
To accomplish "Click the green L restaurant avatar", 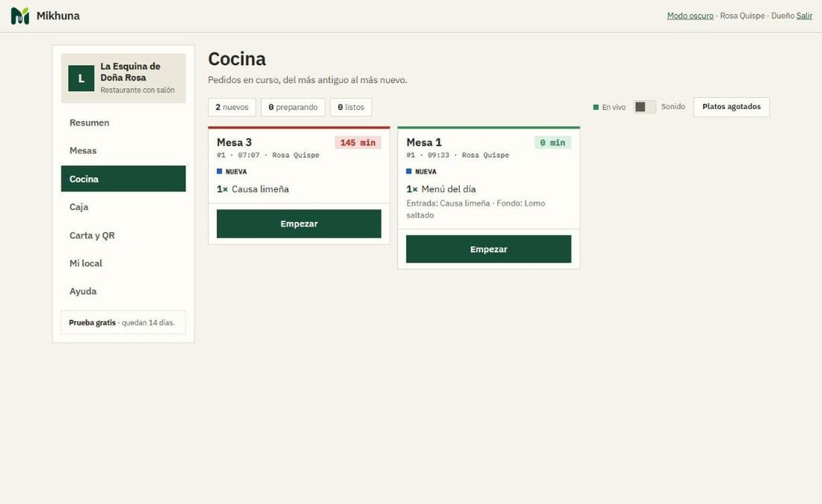I will tap(81, 78).
